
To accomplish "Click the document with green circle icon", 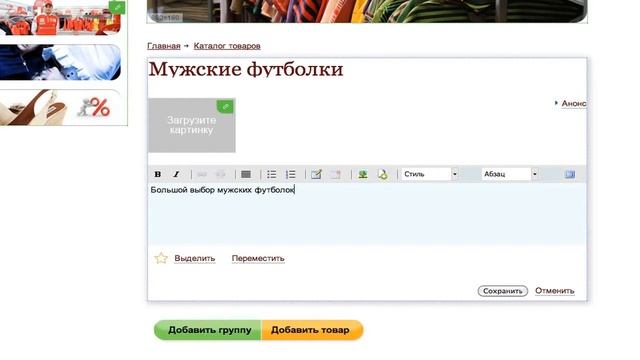I will pyautogui.click(x=382, y=174).
